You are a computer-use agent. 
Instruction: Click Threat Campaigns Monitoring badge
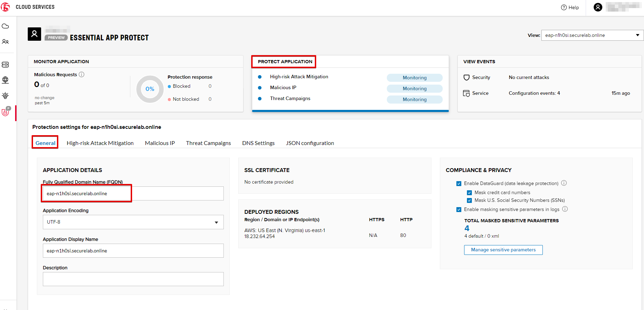pos(415,99)
